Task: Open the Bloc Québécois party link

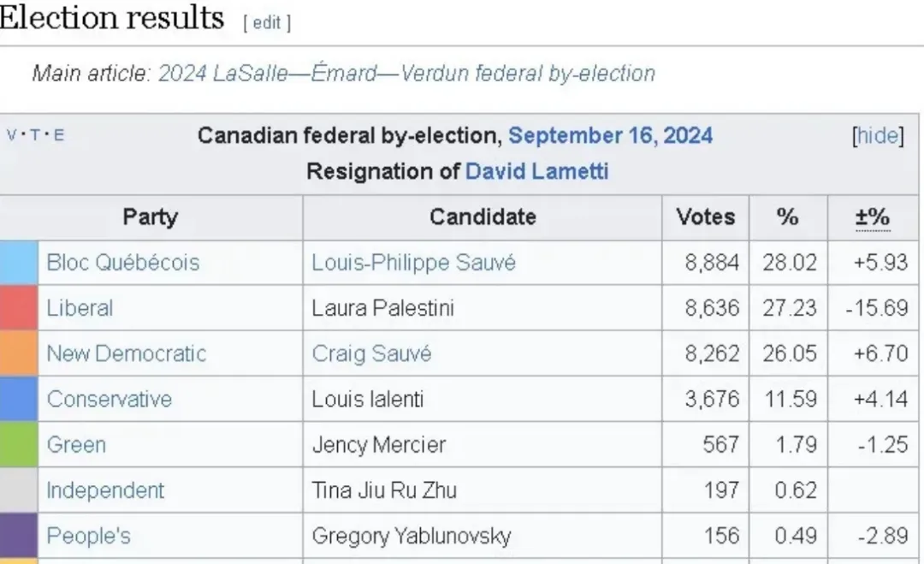Action: tap(123, 262)
